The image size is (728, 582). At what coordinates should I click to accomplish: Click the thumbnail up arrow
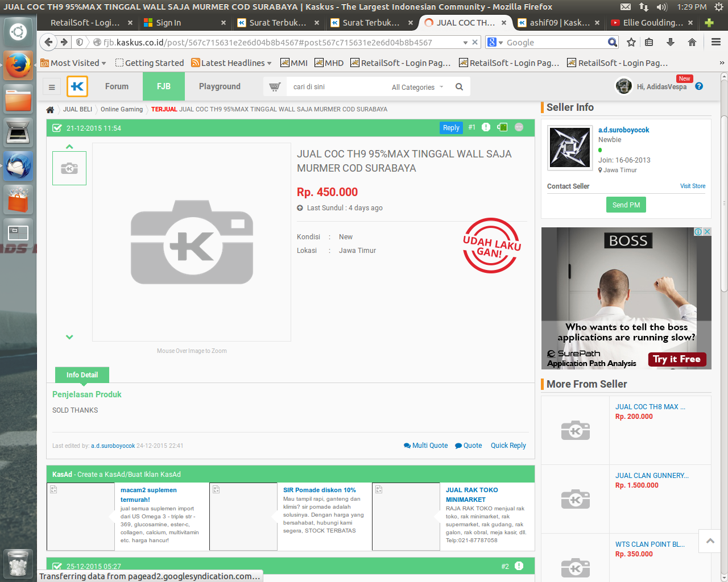(x=69, y=147)
